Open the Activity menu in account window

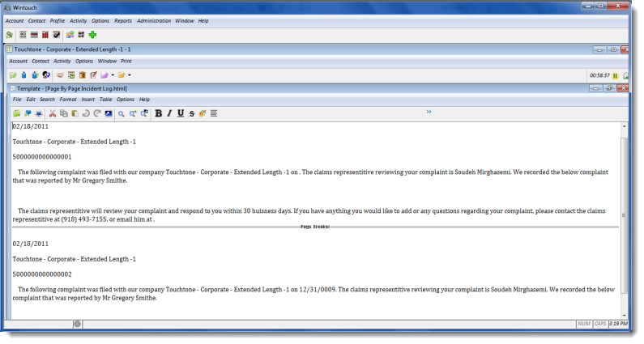click(x=62, y=62)
